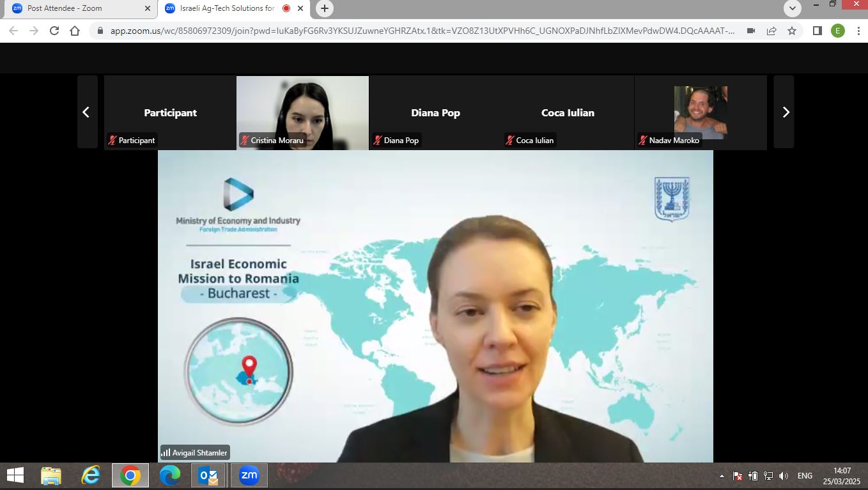The height and width of the screenshot is (490, 868).
Task: Open Outlook from the taskbar
Action: (x=208, y=475)
